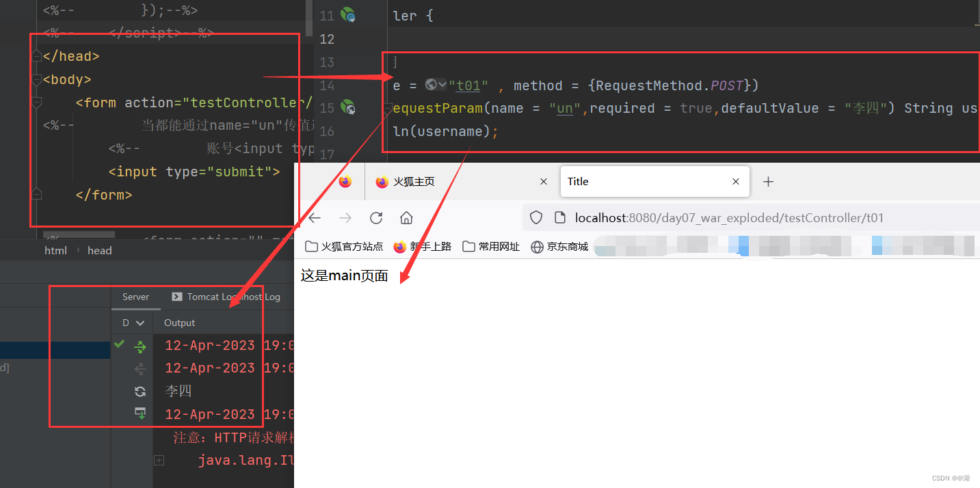Click the greyed-out undeploy arrows icon
This screenshot has width=980, height=488.
[x=140, y=369]
